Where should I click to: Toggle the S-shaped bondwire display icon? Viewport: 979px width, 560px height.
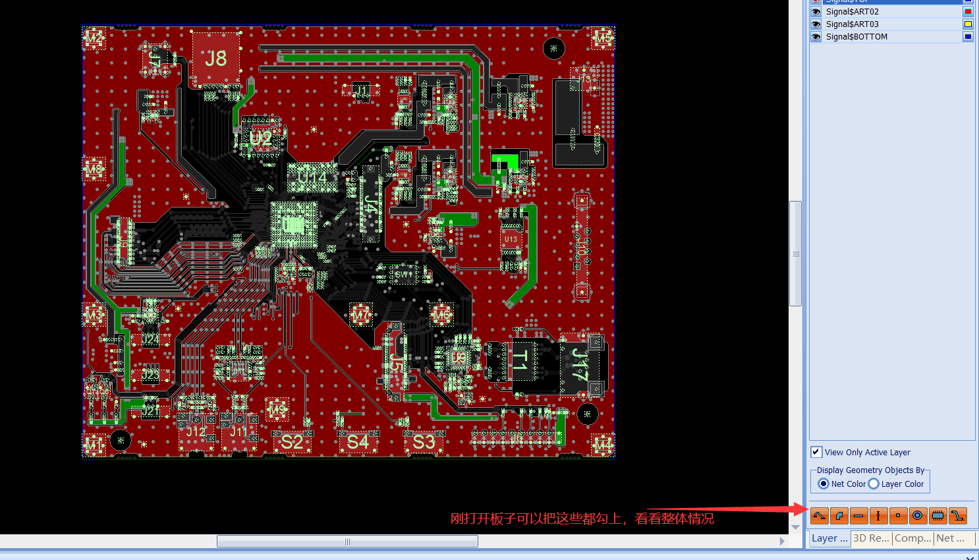pos(957,515)
